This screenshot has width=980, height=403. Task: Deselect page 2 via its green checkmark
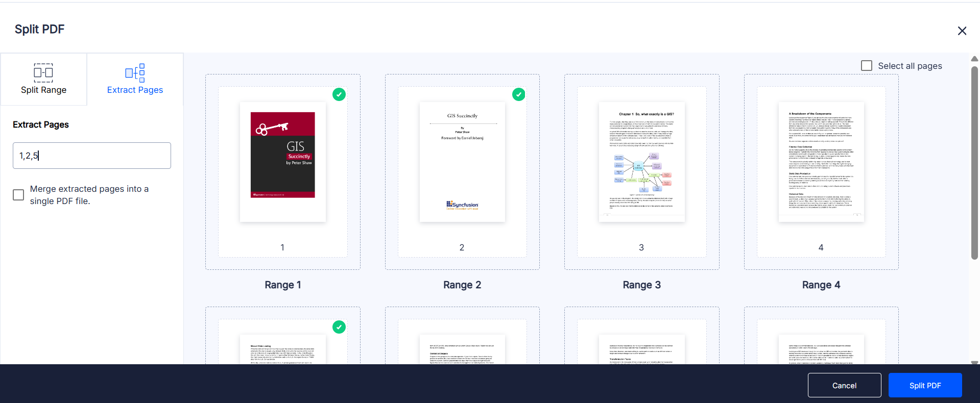[x=518, y=94]
